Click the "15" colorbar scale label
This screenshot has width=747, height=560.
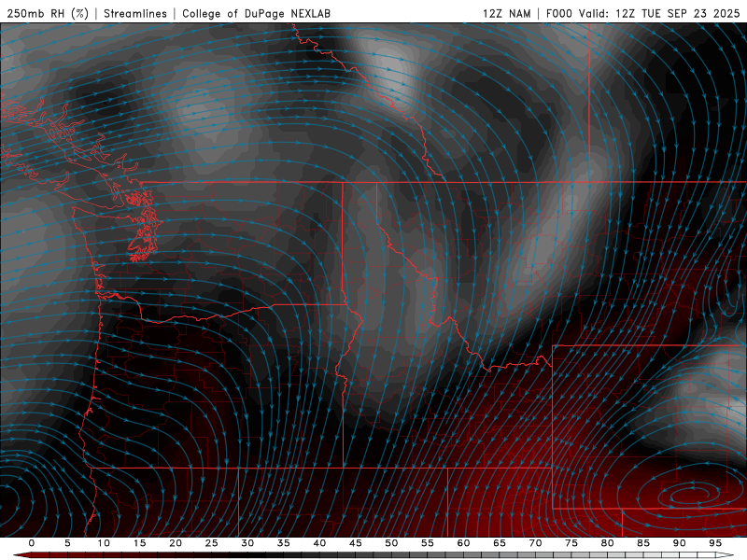[139, 543]
